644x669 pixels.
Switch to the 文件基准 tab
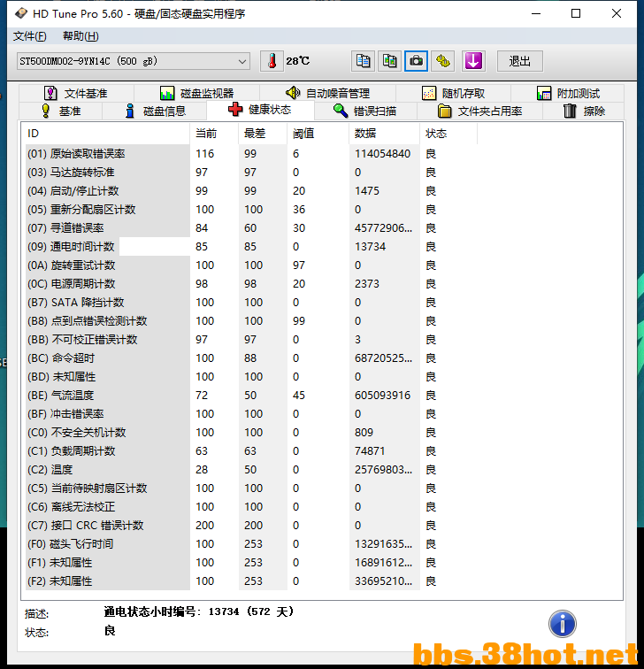pos(76,93)
